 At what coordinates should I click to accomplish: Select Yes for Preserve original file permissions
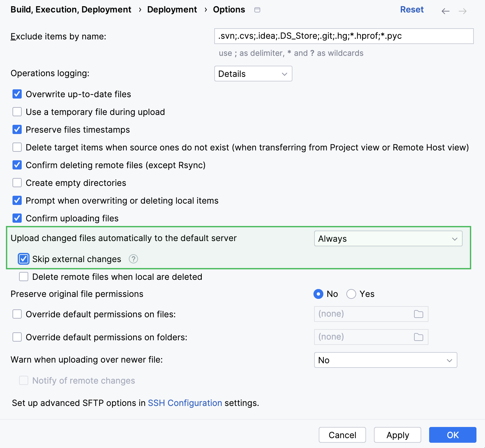click(351, 294)
